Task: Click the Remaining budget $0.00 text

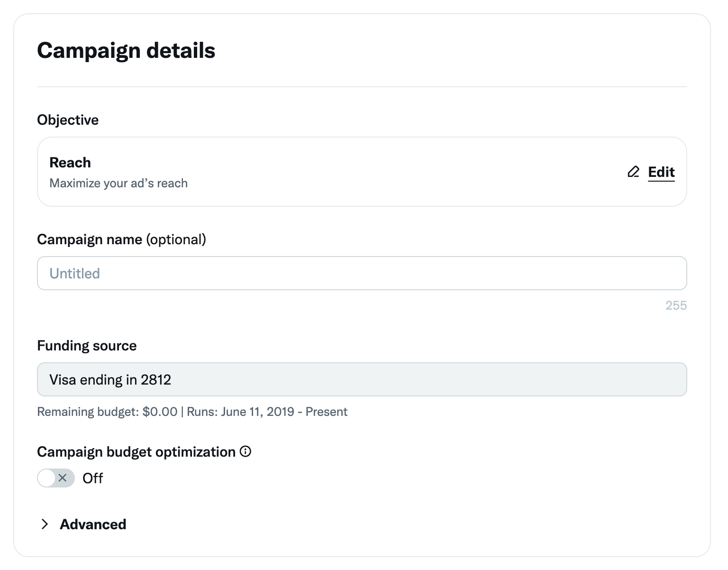Action: 107,412
